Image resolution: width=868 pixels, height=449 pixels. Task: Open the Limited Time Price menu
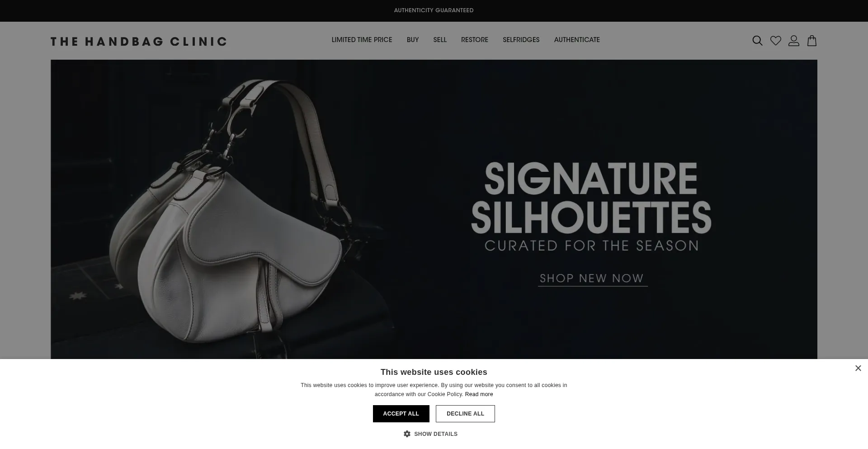[x=362, y=40]
